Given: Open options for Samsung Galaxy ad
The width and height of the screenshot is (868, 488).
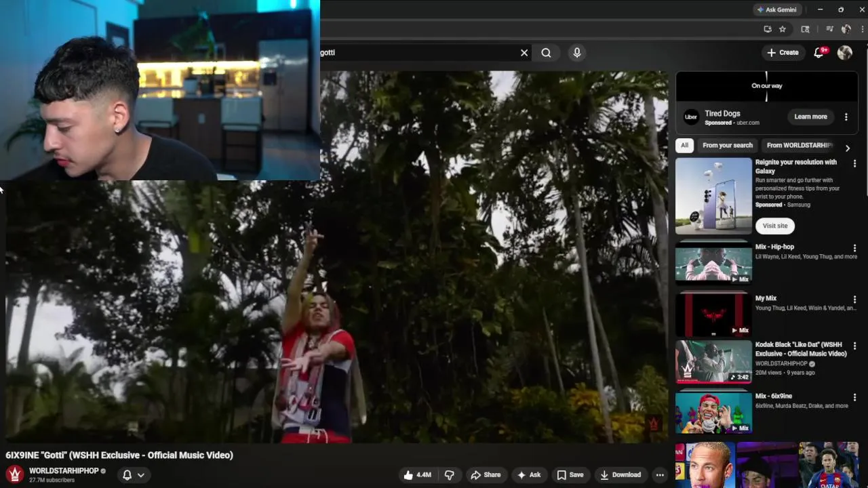Looking at the screenshot, I should coord(854,163).
